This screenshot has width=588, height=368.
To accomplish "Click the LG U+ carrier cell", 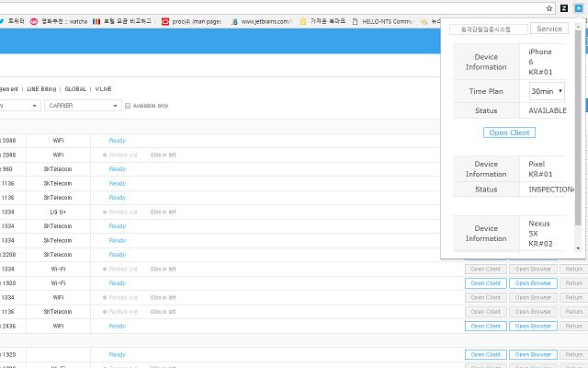I will click(x=58, y=212).
